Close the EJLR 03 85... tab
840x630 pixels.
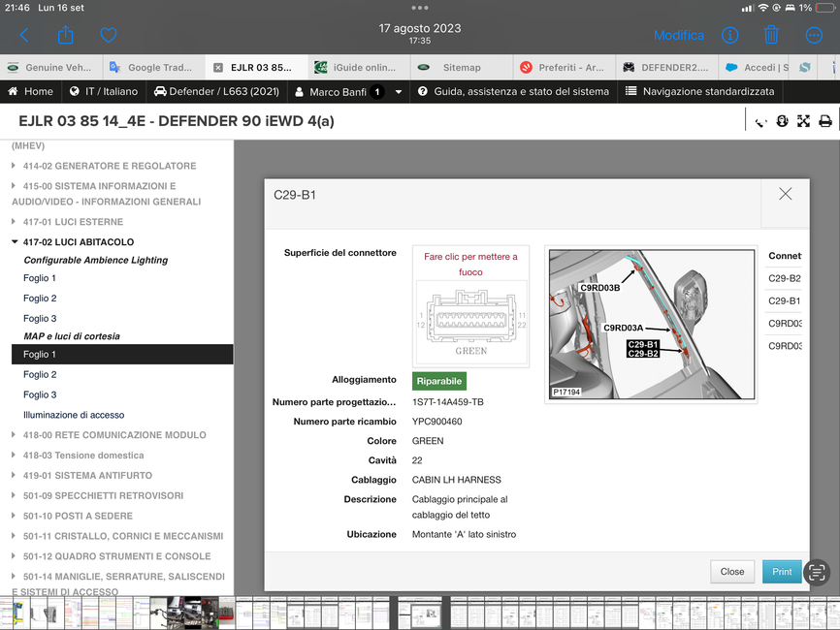point(218,68)
